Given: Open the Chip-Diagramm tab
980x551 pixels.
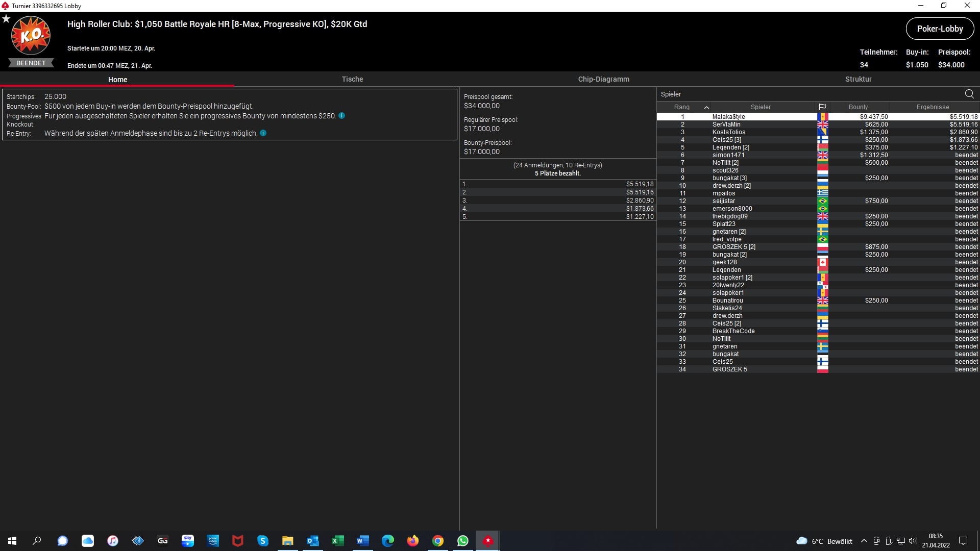Looking at the screenshot, I should (603, 79).
